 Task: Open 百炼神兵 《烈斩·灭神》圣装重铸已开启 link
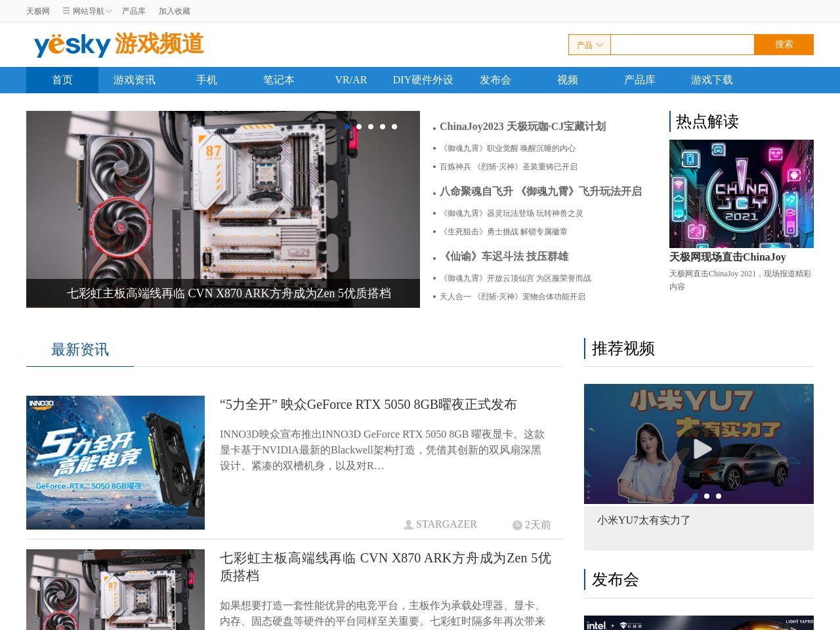509,167
